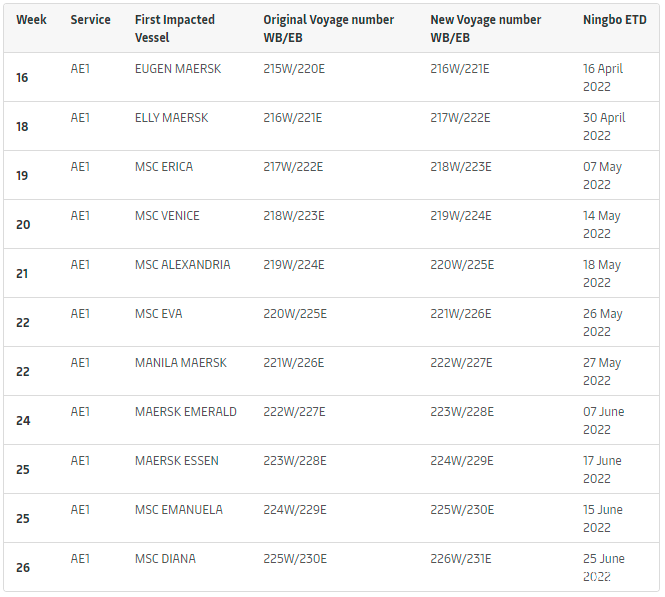Select the MSC DIANA cell
Viewport: 665px width, 597px height.
[165, 559]
